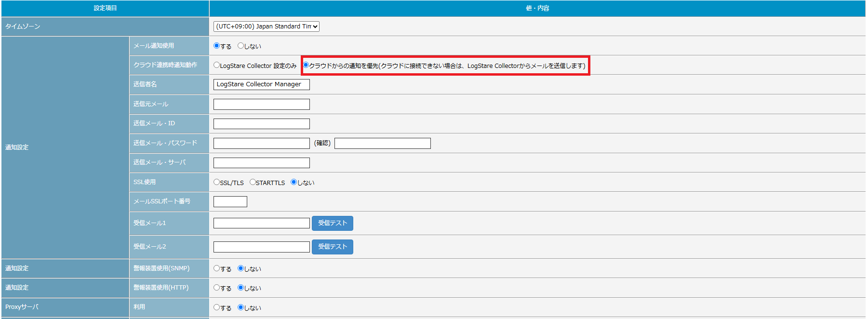Focus the メールSSLポート番号 field
This screenshot has height=319, width=868.
[x=230, y=201]
